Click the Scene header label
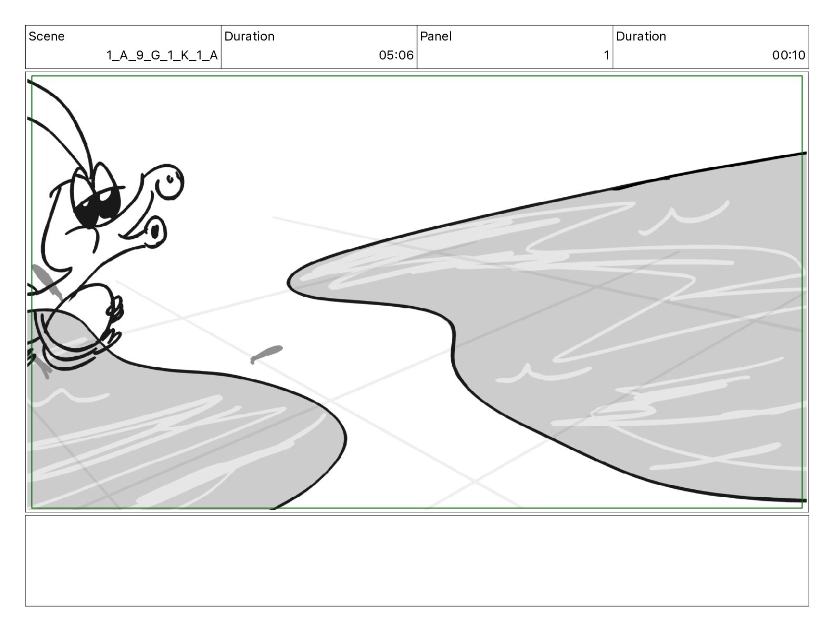This screenshot has height=644, width=834. (x=46, y=36)
